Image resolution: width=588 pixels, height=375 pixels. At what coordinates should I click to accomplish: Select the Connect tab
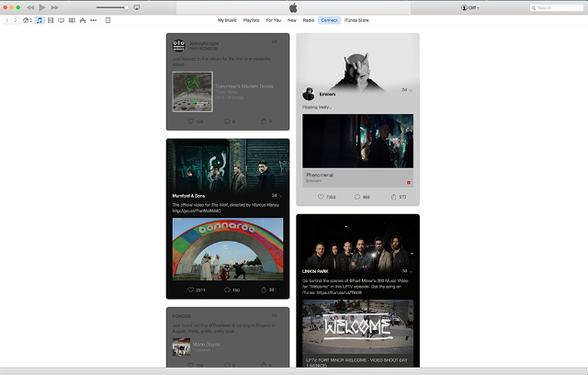(329, 20)
